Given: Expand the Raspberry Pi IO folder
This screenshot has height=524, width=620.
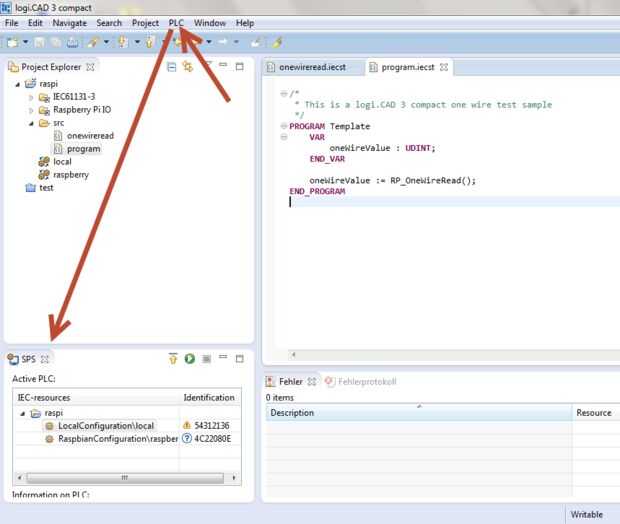Looking at the screenshot, I should (31, 110).
